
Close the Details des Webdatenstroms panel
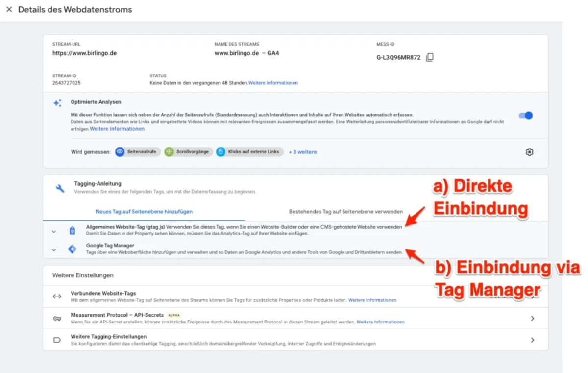[x=9, y=10]
